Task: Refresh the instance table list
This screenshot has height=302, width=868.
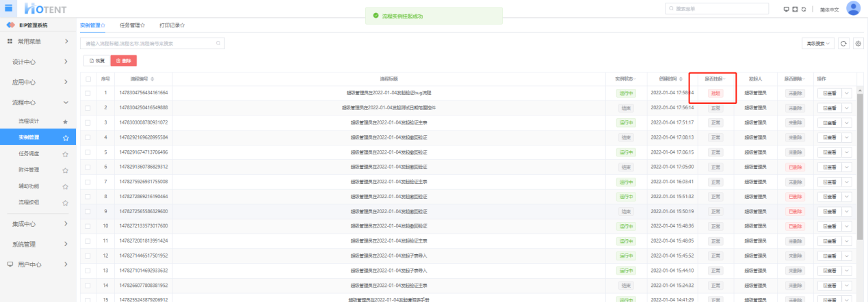Action: (x=844, y=43)
